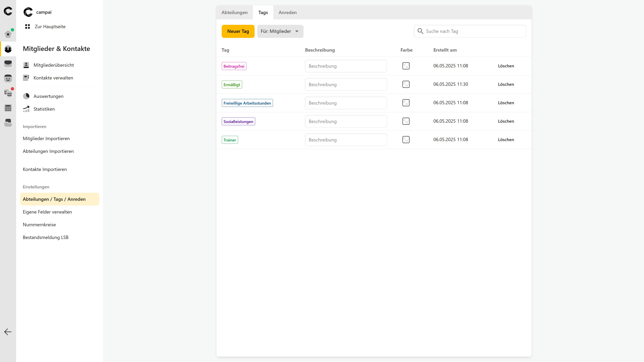Click the magnifier icon in the tag search
The image size is (644, 362).
pos(420,31)
